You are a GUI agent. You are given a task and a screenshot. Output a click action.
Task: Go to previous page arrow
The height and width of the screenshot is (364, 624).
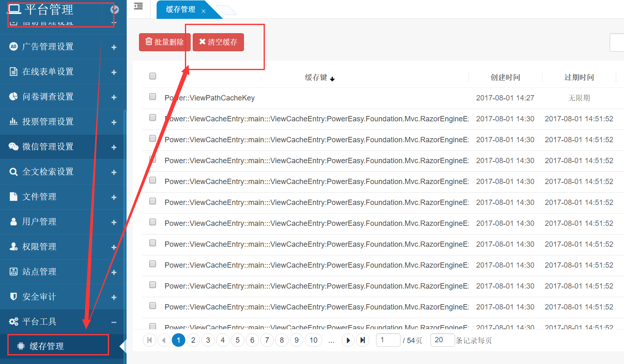(164, 340)
